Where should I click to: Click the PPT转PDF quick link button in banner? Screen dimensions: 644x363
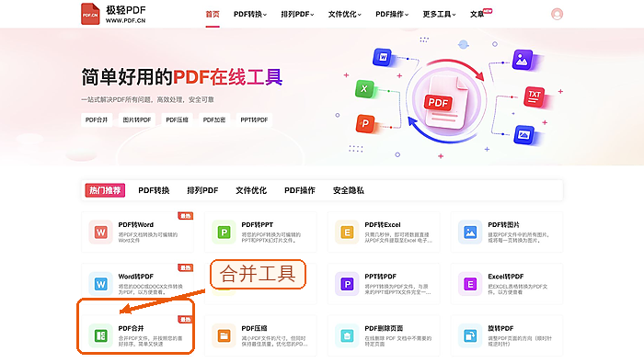[x=254, y=119]
